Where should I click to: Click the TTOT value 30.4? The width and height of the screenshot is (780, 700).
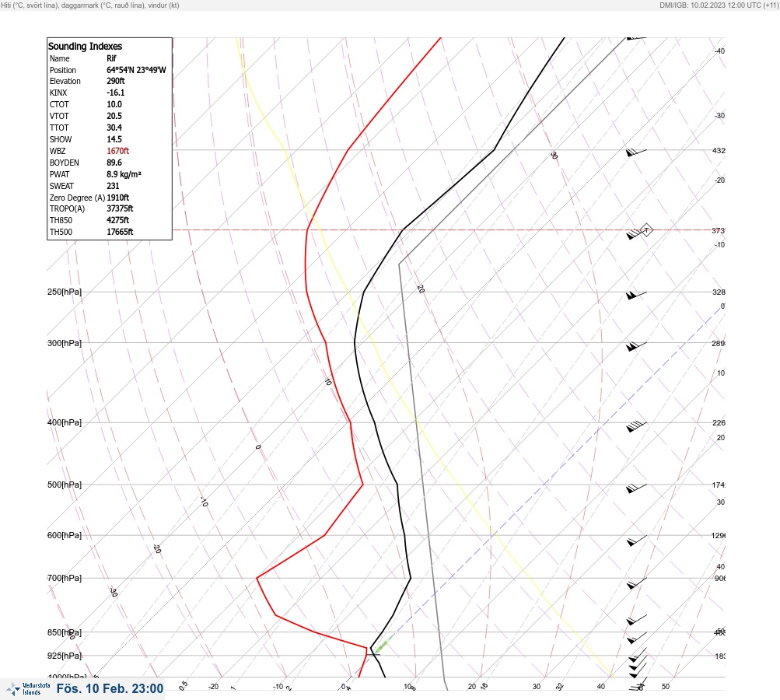114,128
